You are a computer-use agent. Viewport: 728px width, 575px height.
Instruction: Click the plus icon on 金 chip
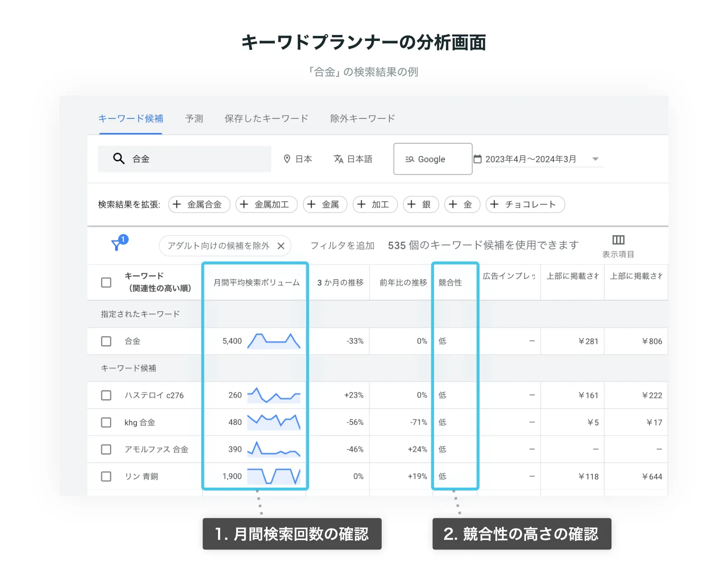453,204
